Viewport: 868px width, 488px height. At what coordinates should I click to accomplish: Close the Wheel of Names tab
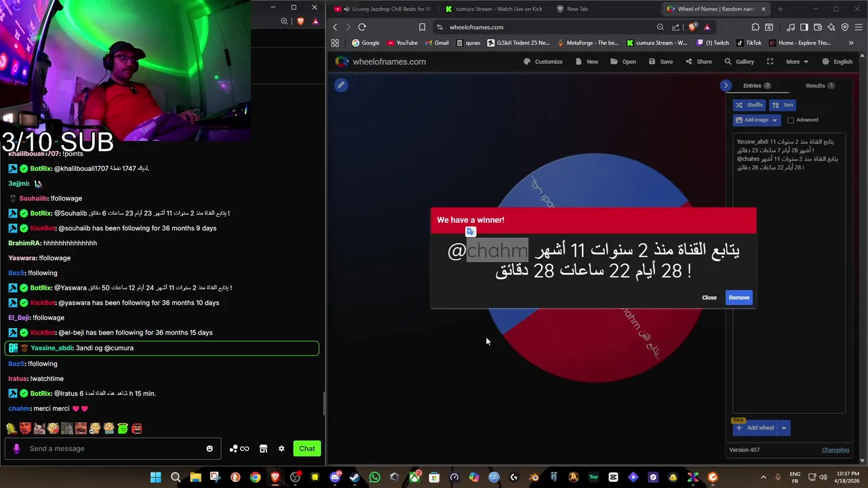(x=764, y=9)
